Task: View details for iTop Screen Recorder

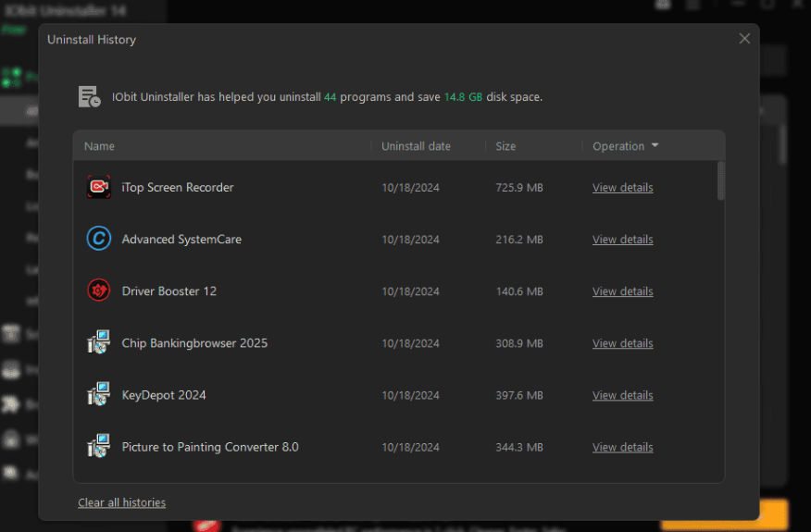Action: pos(622,188)
